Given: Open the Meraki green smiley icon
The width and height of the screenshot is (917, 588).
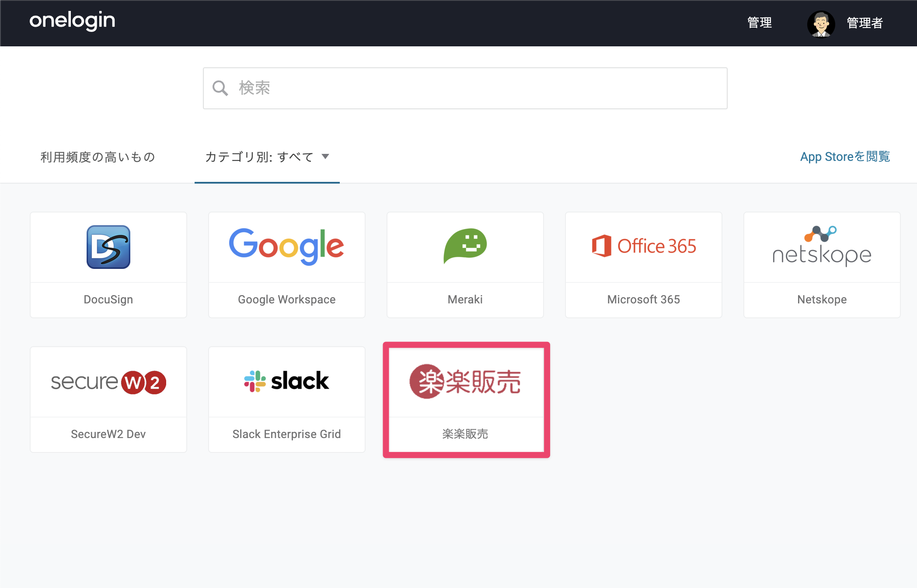Looking at the screenshot, I should point(465,246).
